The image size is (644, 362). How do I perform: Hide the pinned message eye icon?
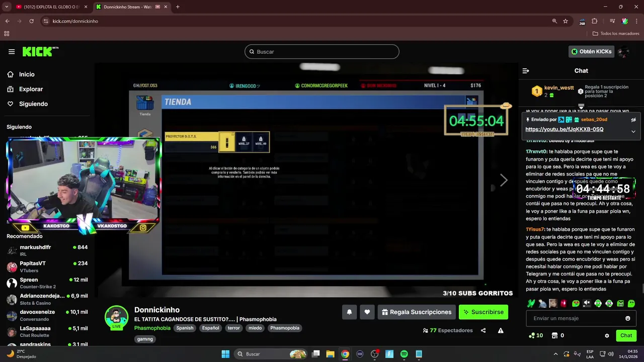(x=633, y=120)
